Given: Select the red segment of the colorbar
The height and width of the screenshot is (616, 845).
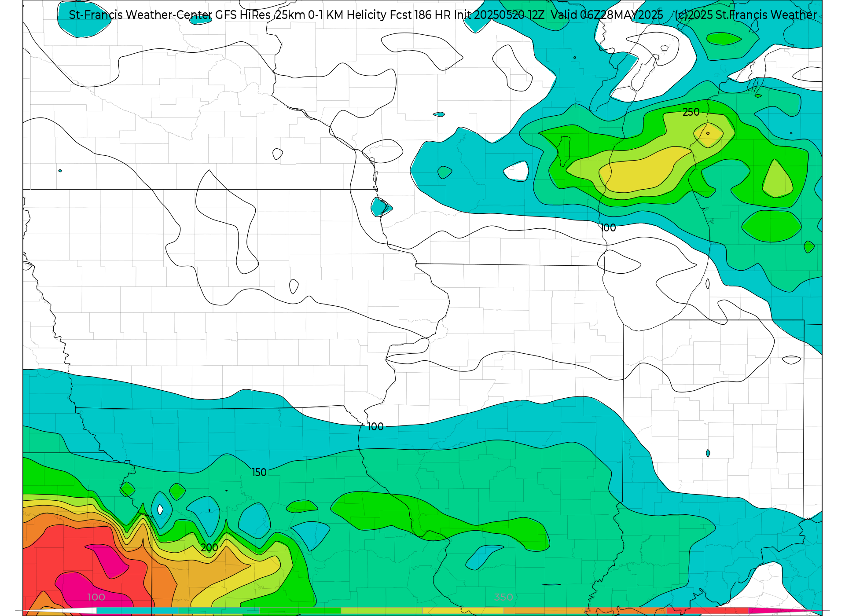Looking at the screenshot, I should [x=708, y=611].
